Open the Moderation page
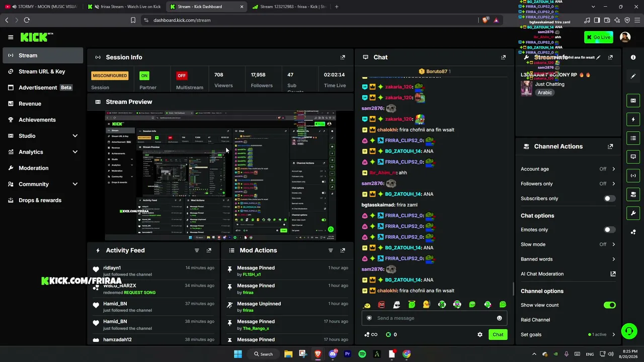Viewport: 644px width, 362px height. [x=43, y=168]
